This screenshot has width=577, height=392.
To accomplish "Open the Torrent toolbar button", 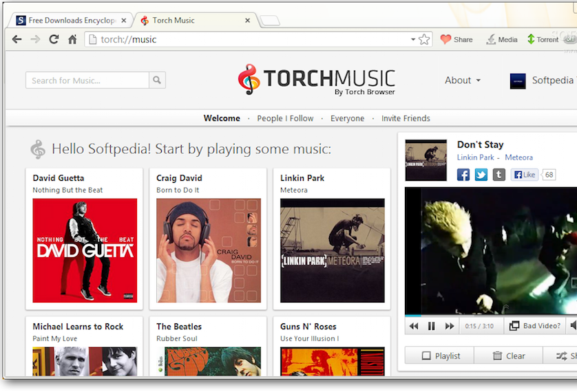I will [x=543, y=39].
